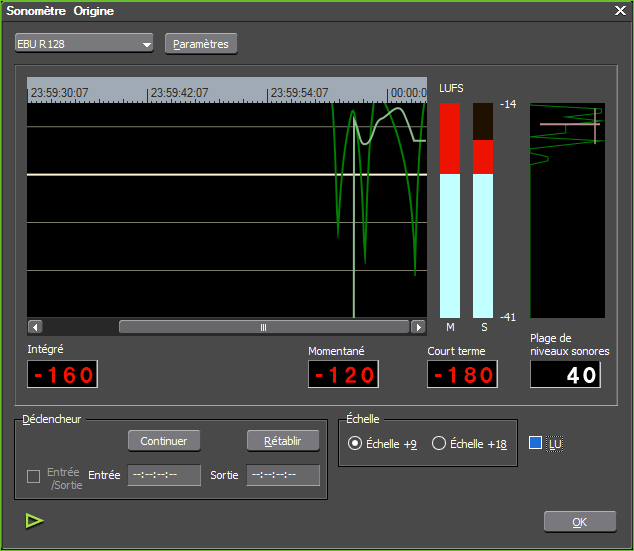Open the EBU R128 standard dropdown
The height and width of the screenshot is (551, 634).
pyautogui.click(x=84, y=43)
